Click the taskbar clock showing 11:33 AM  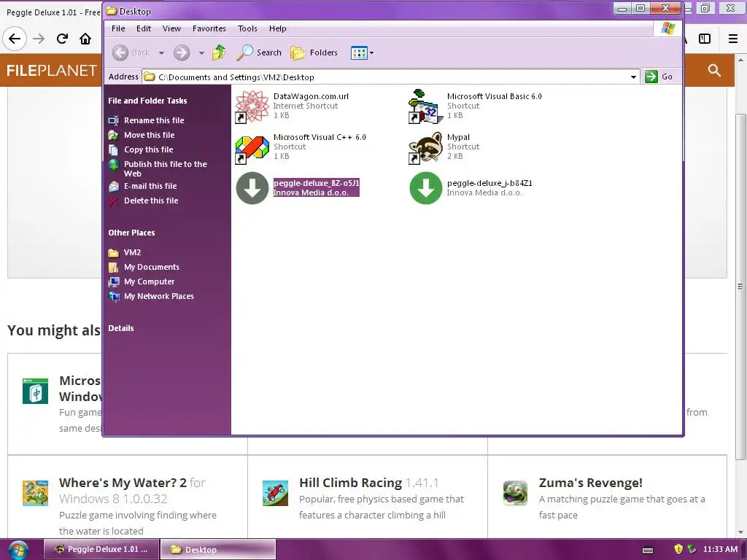(x=720, y=549)
